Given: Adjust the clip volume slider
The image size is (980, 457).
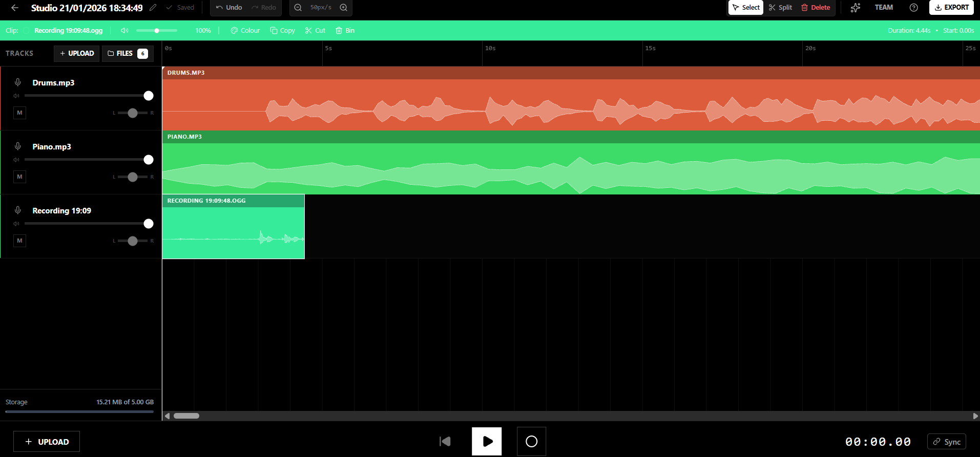Looking at the screenshot, I should coord(157,31).
